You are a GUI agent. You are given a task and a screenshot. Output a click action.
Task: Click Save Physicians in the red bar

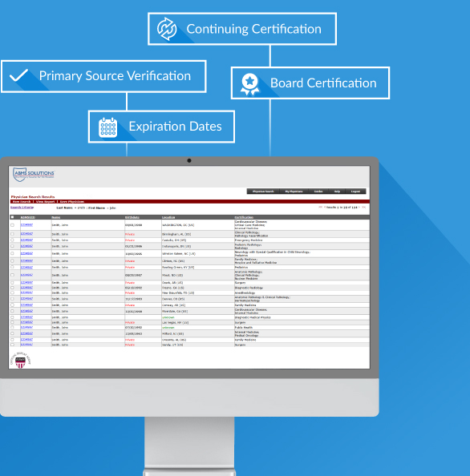[x=72, y=202]
